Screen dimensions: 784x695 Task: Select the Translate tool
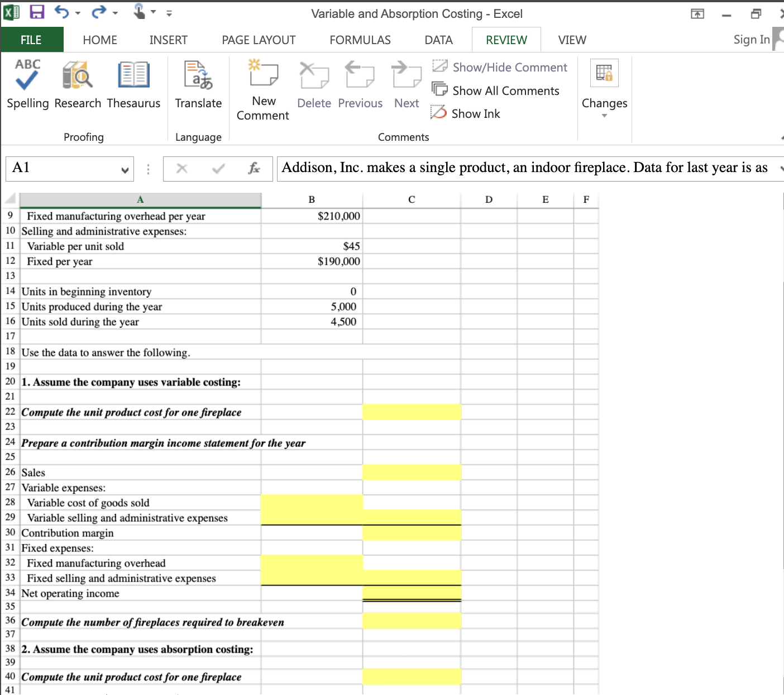click(x=198, y=84)
